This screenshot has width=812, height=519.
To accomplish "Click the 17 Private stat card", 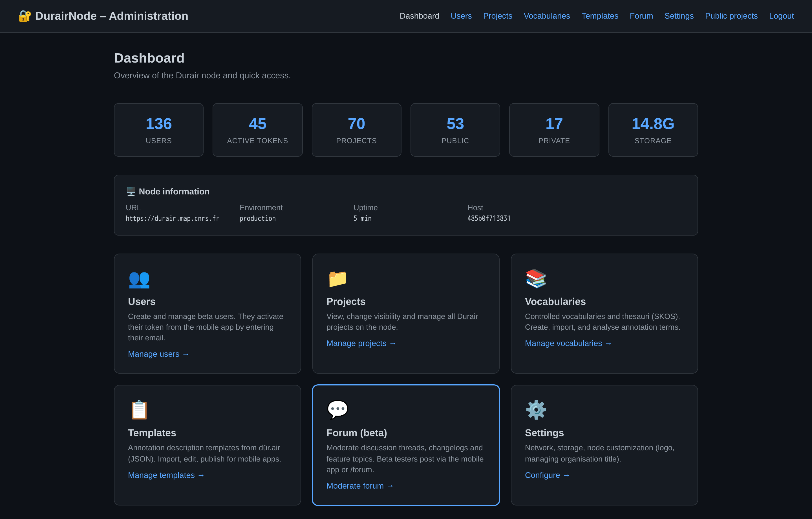I will pos(554,130).
